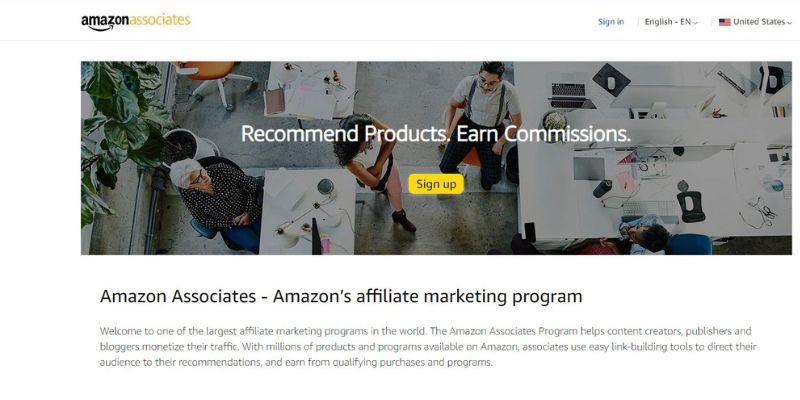Expand the chevron beside United States
The width and height of the screenshot is (800, 400).
[789, 23]
